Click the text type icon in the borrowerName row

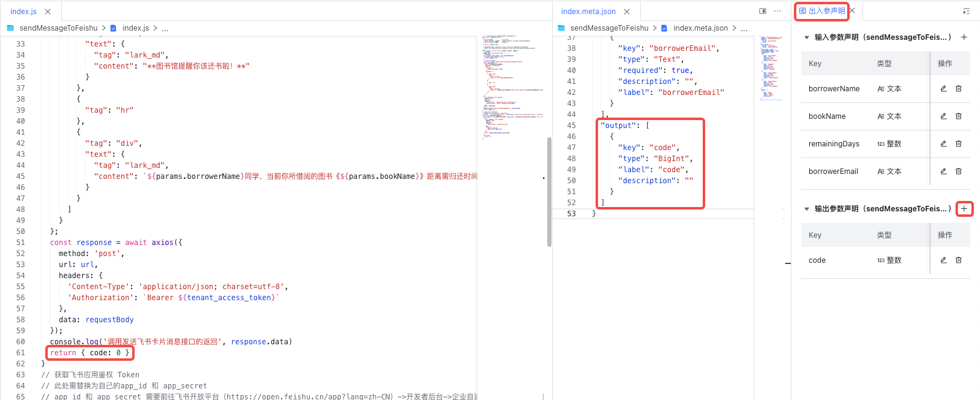pyautogui.click(x=881, y=89)
